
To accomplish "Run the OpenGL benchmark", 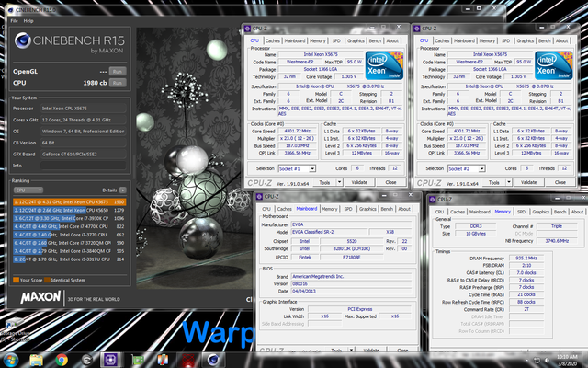I will click(118, 72).
